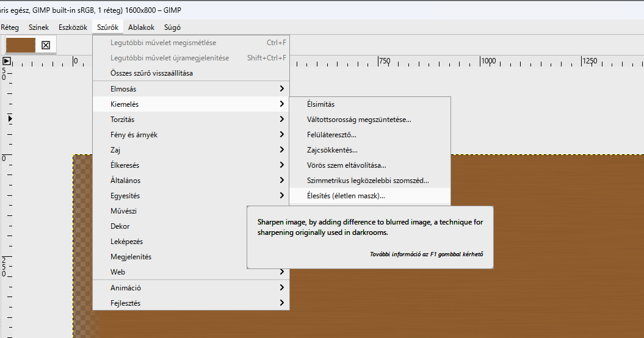This screenshot has height=338, width=644.
Task: Expand the Fejlesztés submenu
Action: click(191, 303)
